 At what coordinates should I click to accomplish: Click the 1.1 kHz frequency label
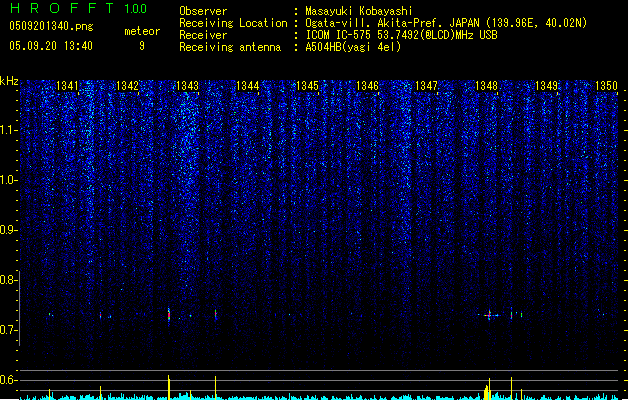coord(7,130)
